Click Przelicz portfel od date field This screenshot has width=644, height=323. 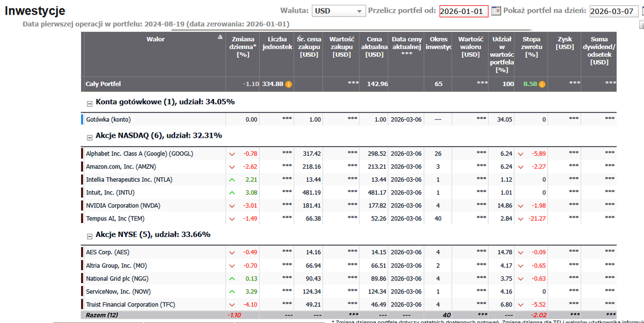click(x=464, y=11)
